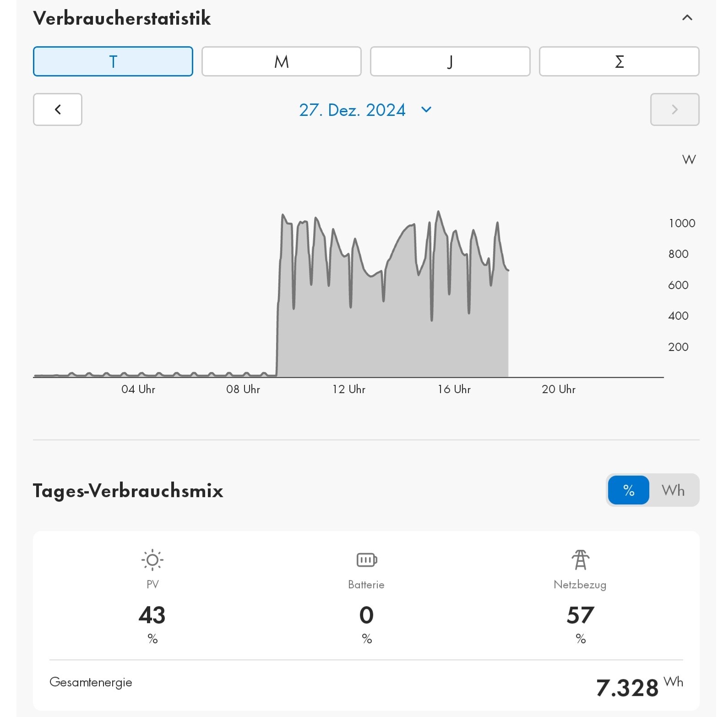Screen dimensions: 728x717
Task: Select the T day view tab
Action: 113,61
